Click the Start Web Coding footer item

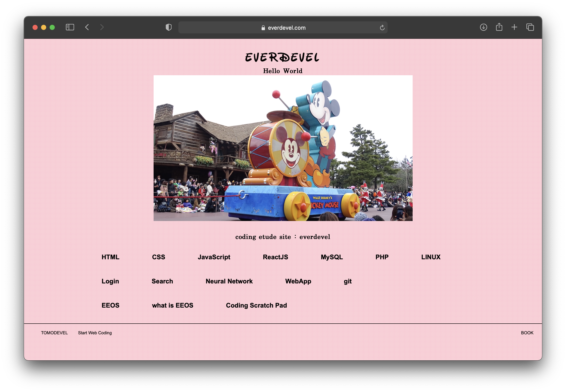click(x=95, y=332)
